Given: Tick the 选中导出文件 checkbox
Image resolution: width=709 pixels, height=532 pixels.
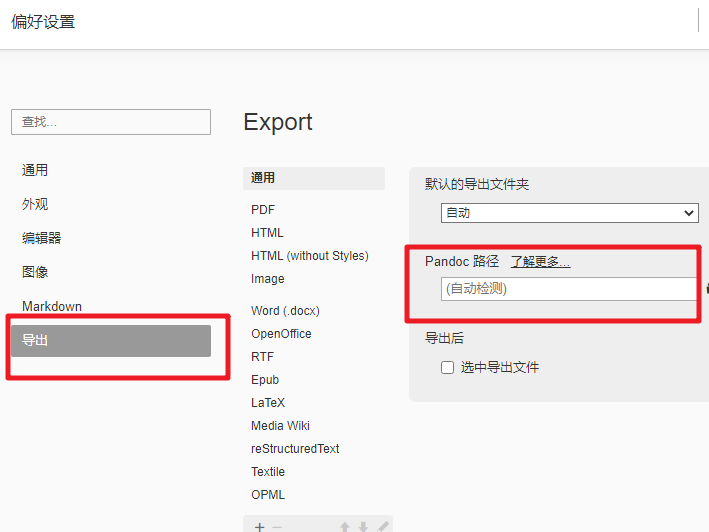Looking at the screenshot, I should pyautogui.click(x=448, y=368).
